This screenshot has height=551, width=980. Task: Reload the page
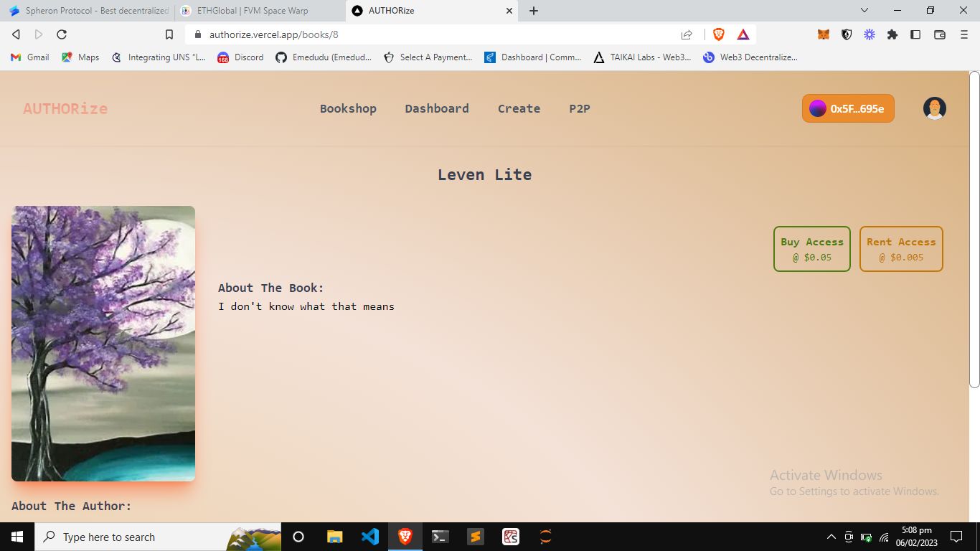coord(62,34)
